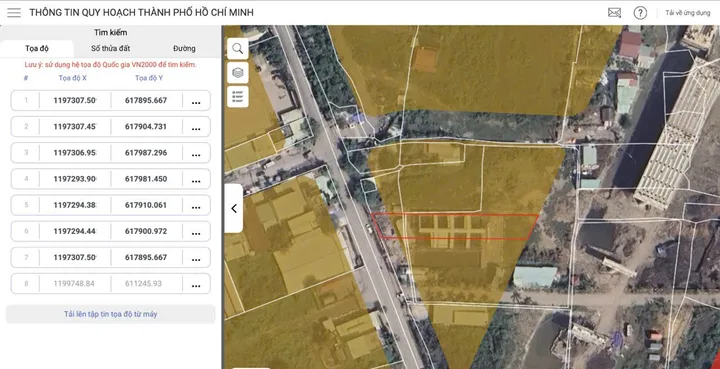This screenshot has width=720, height=369.
Task: Click Tọa độ Y field in row 3
Action: tap(146, 153)
